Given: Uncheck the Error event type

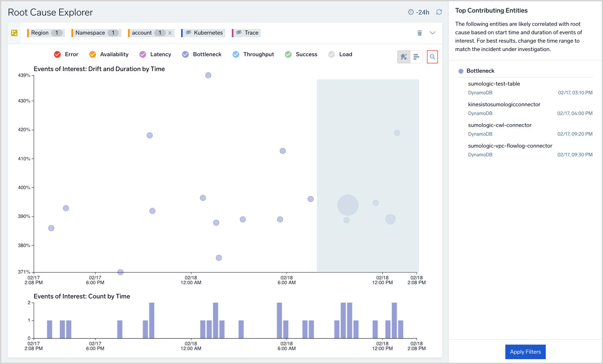Looking at the screenshot, I should (58, 55).
